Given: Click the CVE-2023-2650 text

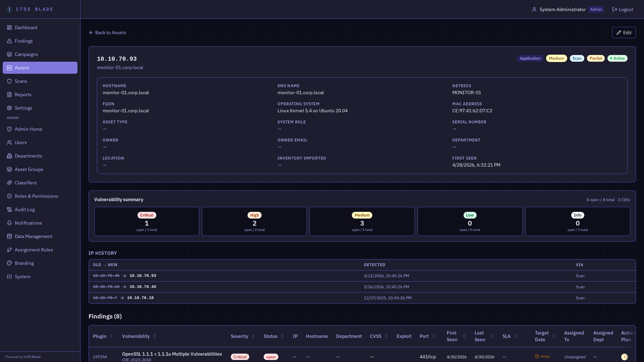Looking at the screenshot, I should [x=137, y=360].
